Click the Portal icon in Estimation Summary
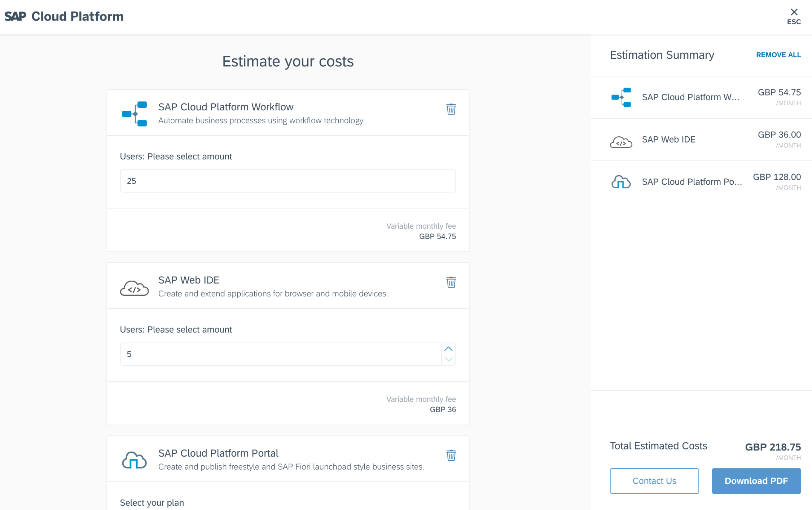Screen dimensions: 812x510 [x=621, y=181]
